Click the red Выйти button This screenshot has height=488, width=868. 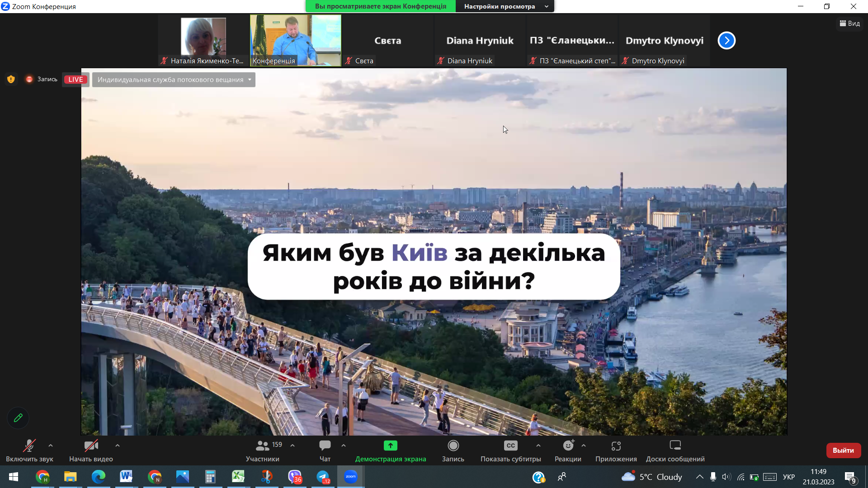[x=843, y=450]
